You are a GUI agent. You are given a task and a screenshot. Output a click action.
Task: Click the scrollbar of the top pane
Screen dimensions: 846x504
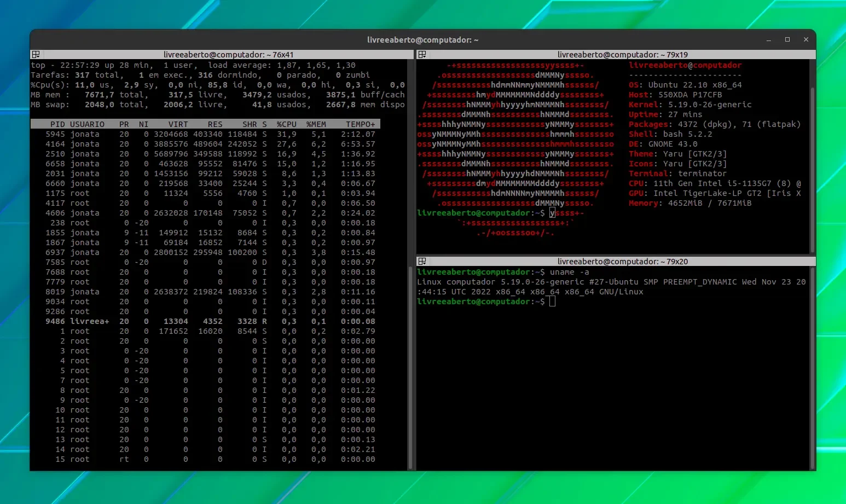click(x=410, y=368)
